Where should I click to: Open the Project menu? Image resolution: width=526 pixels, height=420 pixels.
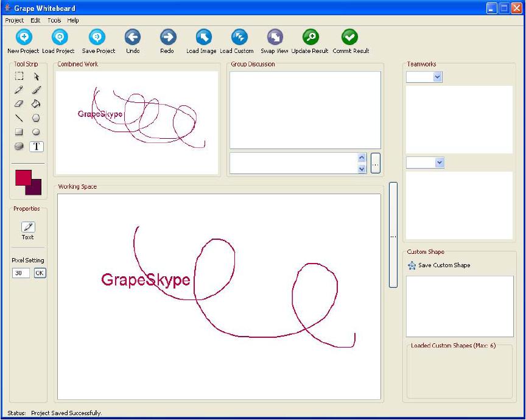tap(15, 21)
